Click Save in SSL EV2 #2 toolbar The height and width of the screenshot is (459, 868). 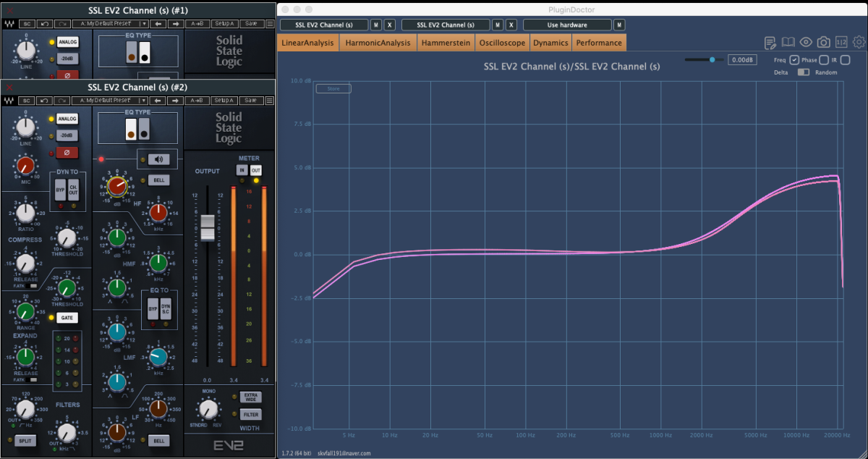point(251,101)
